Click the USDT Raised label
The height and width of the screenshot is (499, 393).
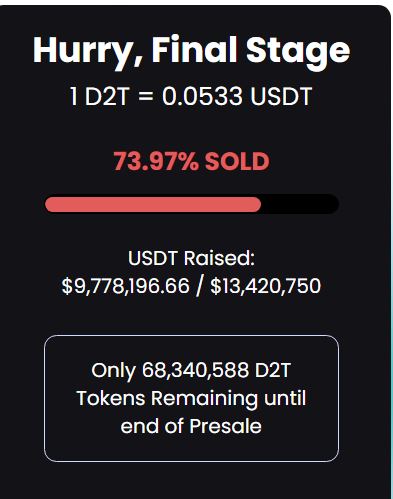tap(191, 258)
